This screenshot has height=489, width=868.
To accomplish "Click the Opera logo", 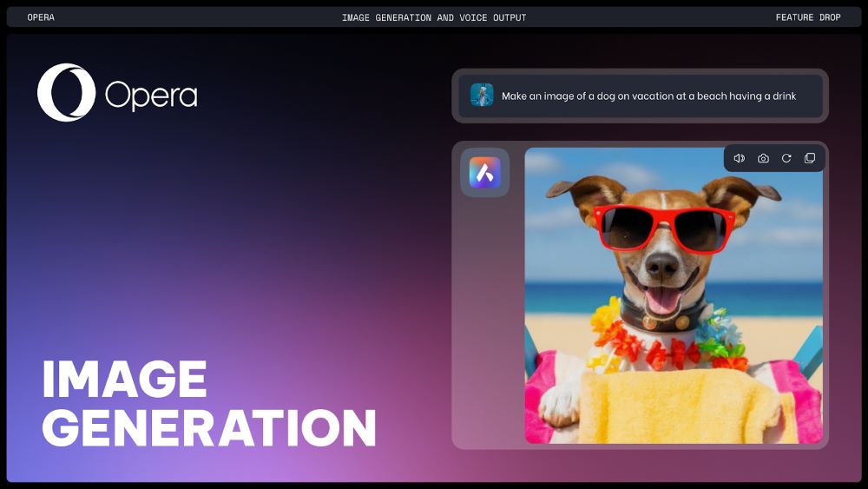I will (x=117, y=92).
